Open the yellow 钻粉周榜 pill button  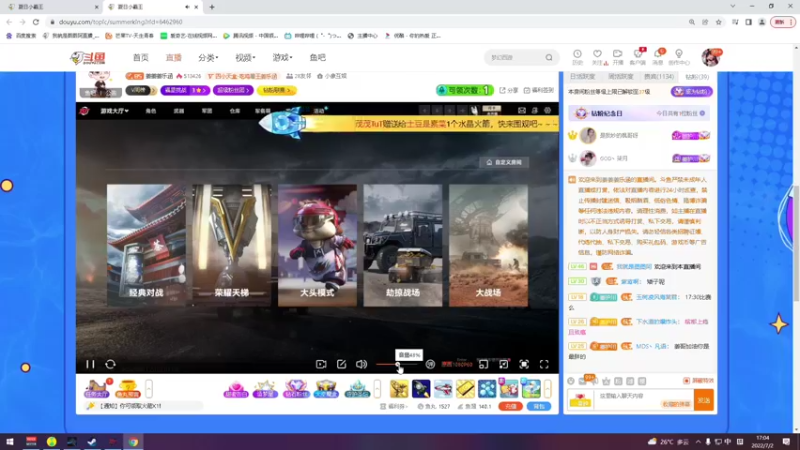click(277, 90)
